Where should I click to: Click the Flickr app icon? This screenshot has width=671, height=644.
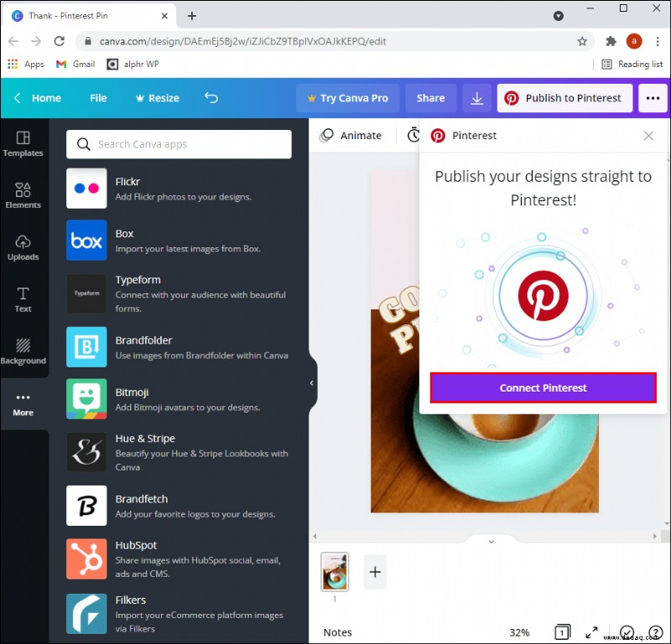coord(86,189)
